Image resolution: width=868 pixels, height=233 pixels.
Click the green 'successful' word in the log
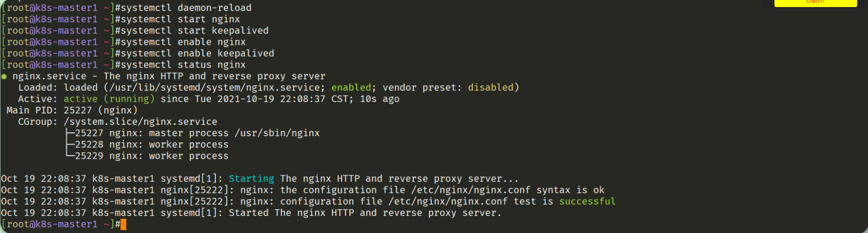587,201
